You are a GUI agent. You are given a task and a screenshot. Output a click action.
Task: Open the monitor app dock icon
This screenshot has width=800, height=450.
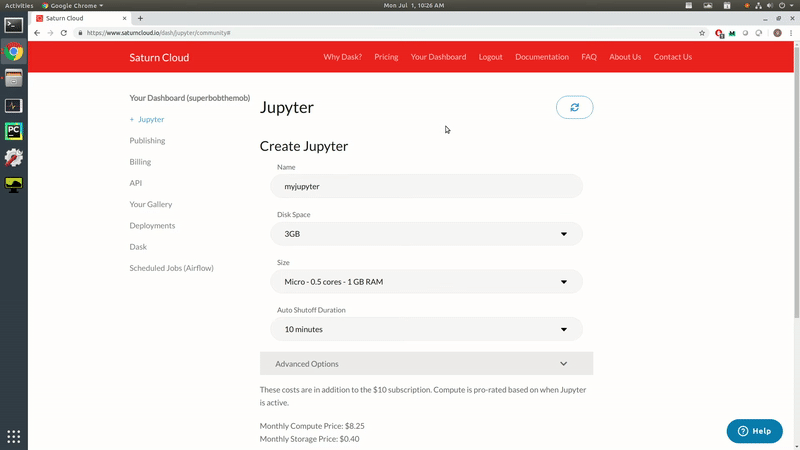[x=14, y=184]
